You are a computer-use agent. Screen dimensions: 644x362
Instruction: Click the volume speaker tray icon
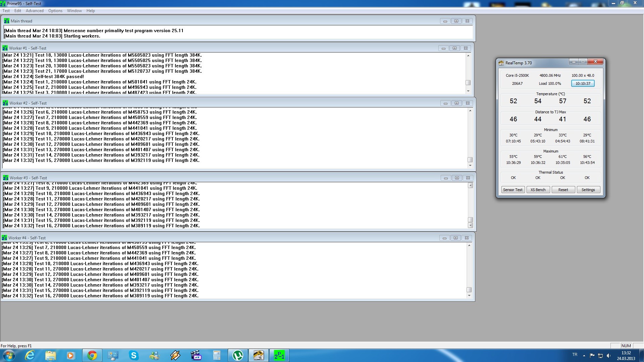pyautogui.click(x=609, y=356)
